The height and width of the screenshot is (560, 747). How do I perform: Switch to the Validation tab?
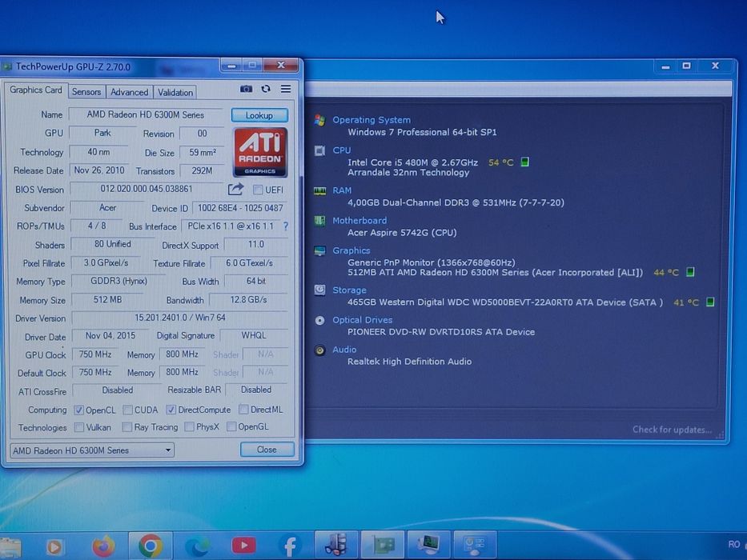tap(175, 92)
